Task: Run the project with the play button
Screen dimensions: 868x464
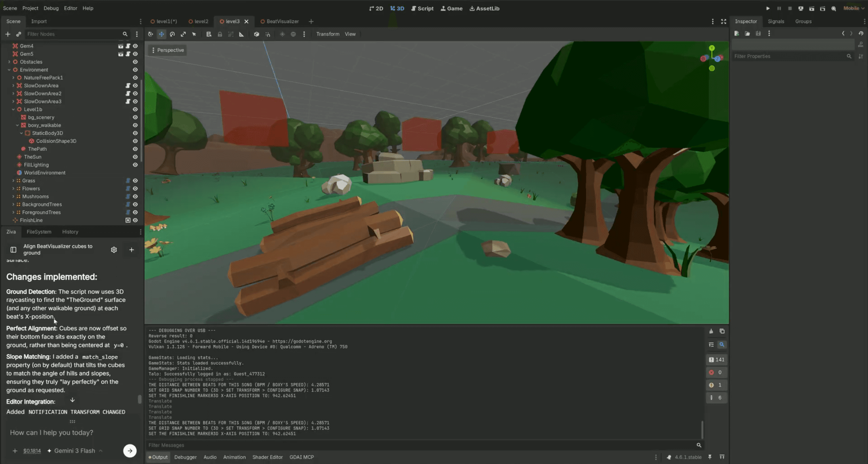Action: (768, 8)
